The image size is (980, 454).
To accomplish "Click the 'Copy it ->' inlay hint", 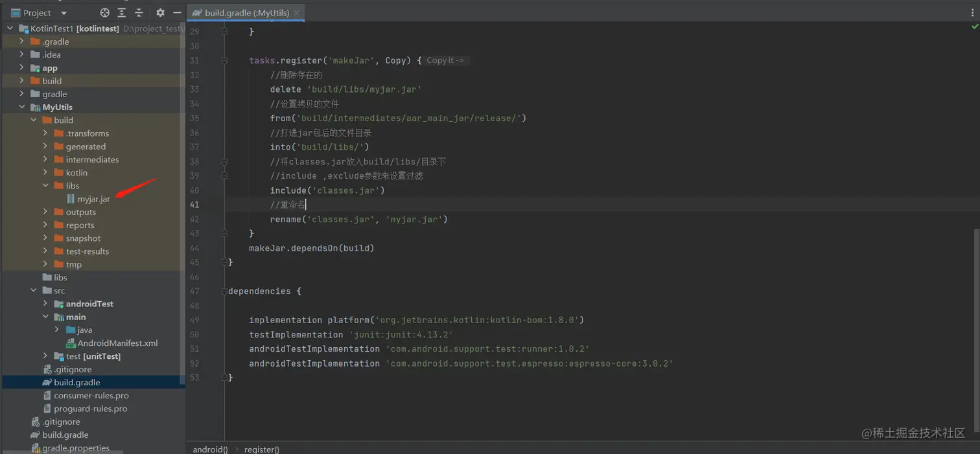I will 447,60.
